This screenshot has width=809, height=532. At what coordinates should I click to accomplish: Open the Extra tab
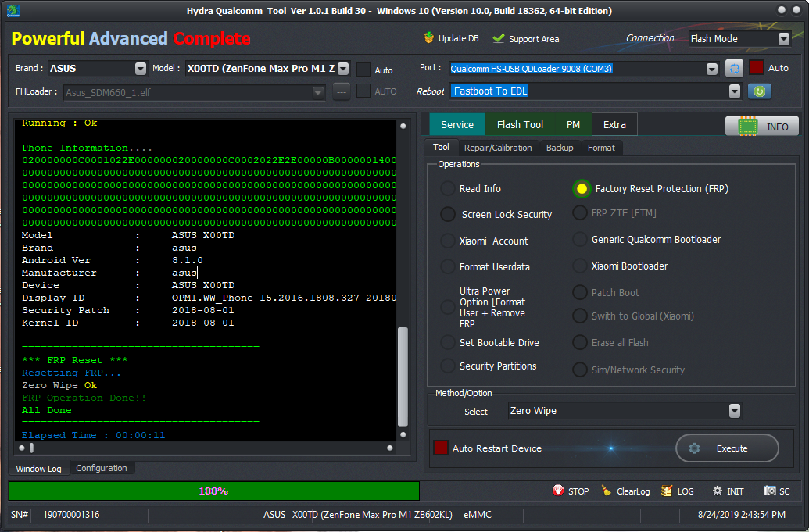(x=614, y=124)
